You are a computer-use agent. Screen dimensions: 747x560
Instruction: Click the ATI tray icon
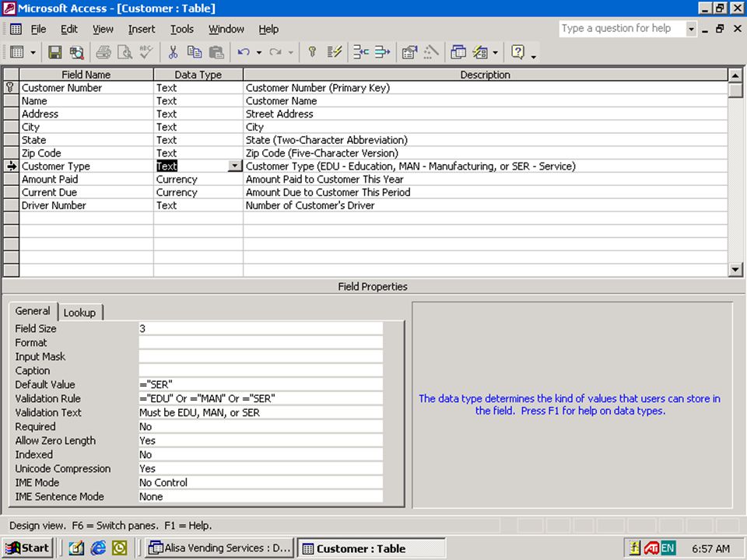[x=651, y=548]
